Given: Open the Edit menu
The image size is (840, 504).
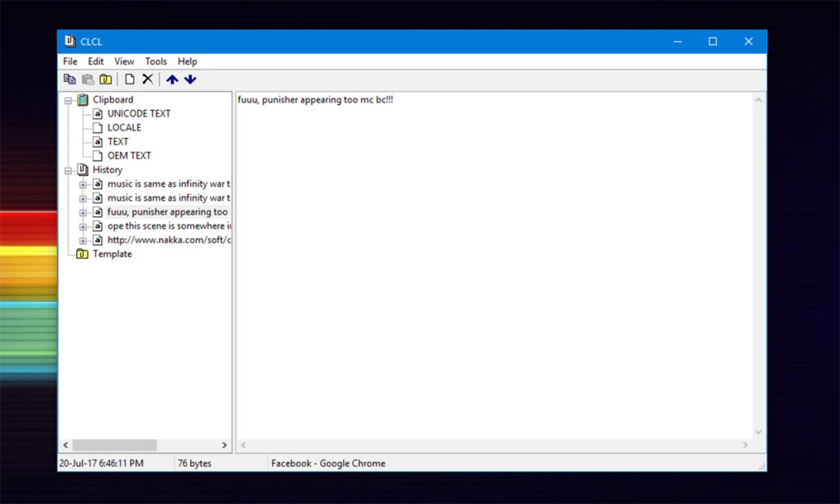Looking at the screenshot, I should click(x=95, y=61).
